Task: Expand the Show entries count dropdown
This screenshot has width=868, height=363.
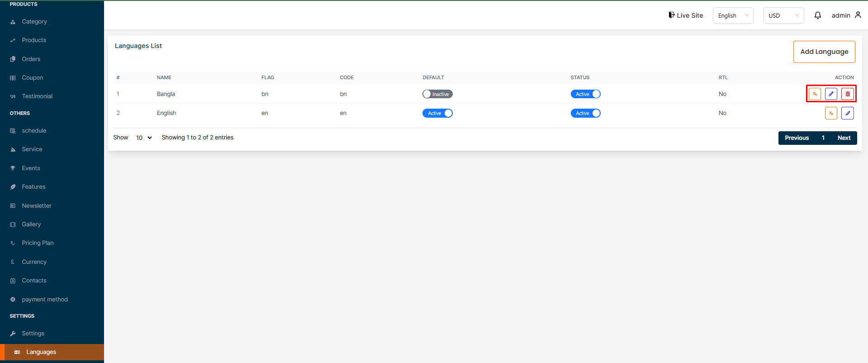Action: (144, 138)
